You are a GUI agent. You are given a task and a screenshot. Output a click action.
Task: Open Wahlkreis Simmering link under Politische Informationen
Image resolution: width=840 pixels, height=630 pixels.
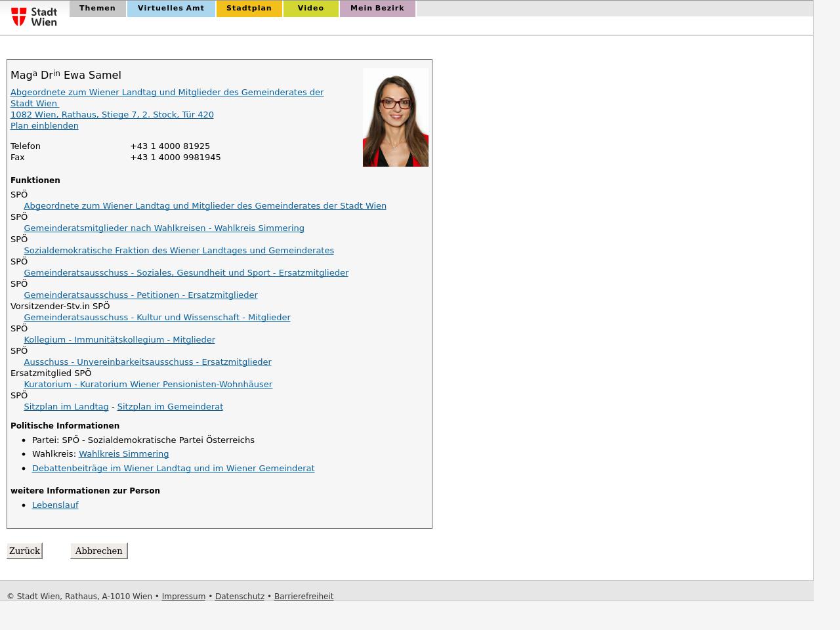(x=123, y=453)
